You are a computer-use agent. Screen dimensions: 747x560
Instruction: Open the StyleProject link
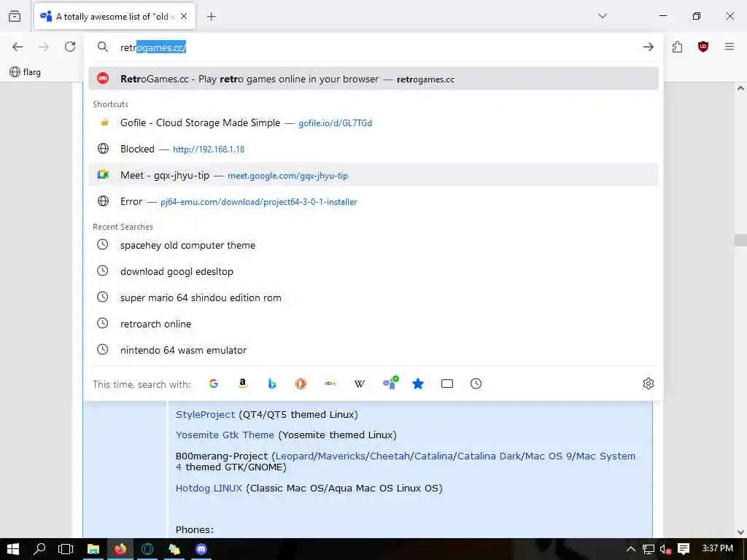tap(205, 415)
